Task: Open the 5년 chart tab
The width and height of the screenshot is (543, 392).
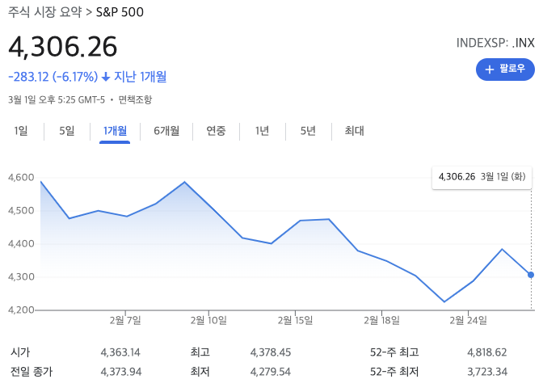Action: point(308,131)
